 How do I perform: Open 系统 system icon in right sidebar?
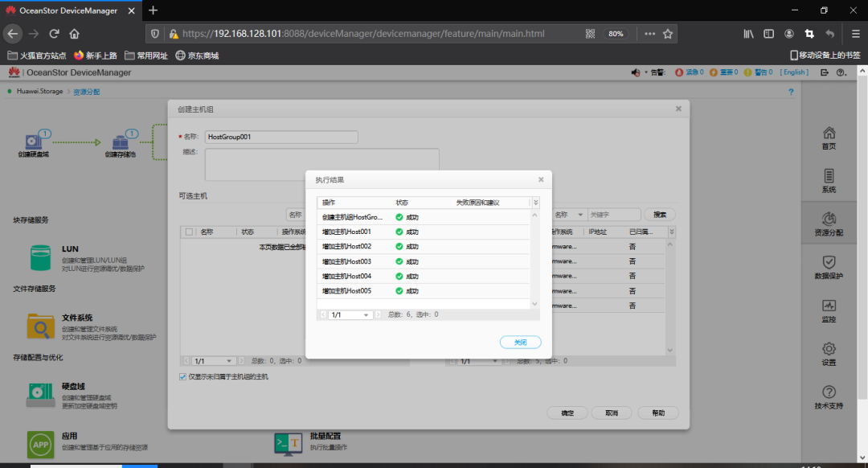point(829,181)
